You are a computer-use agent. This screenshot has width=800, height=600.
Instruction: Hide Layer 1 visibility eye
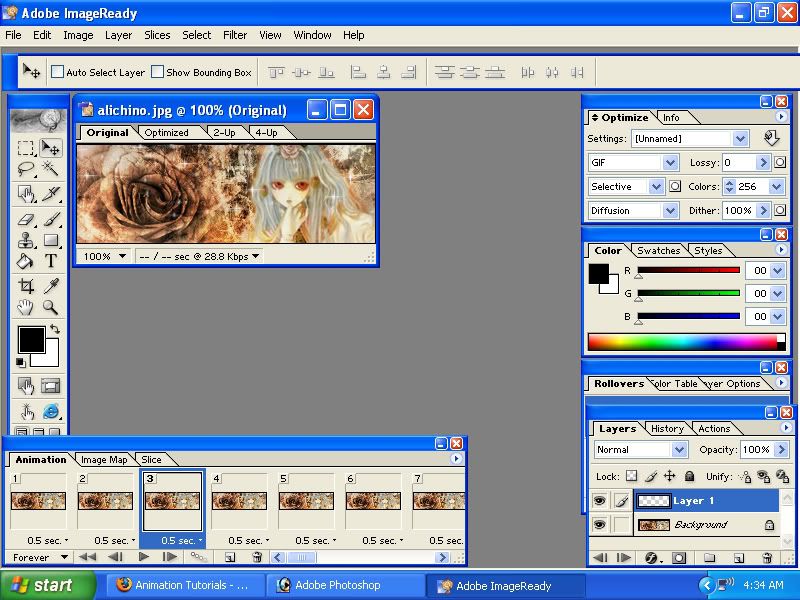click(599, 501)
